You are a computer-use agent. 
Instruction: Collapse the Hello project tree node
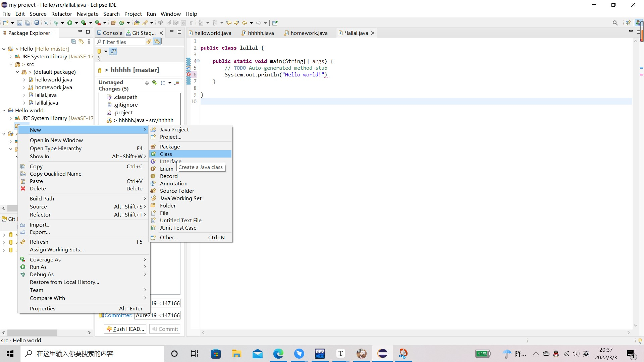click(x=4, y=49)
